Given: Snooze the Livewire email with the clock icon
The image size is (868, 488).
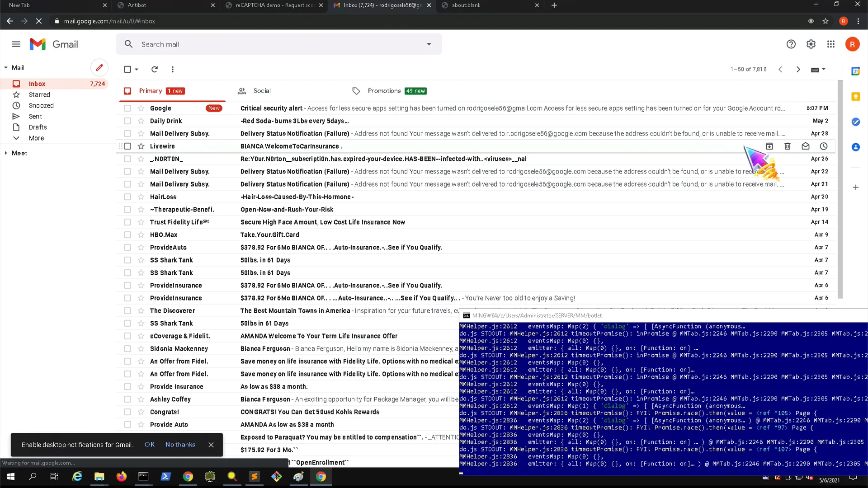Looking at the screenshot, I should pos(823,146).
